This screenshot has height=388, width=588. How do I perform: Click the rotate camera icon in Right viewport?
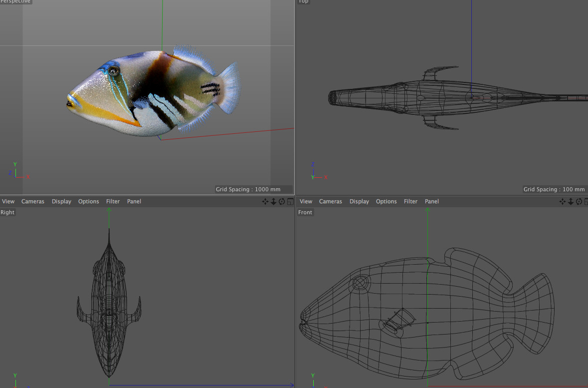pyautogui.click(x=282, y=202)
